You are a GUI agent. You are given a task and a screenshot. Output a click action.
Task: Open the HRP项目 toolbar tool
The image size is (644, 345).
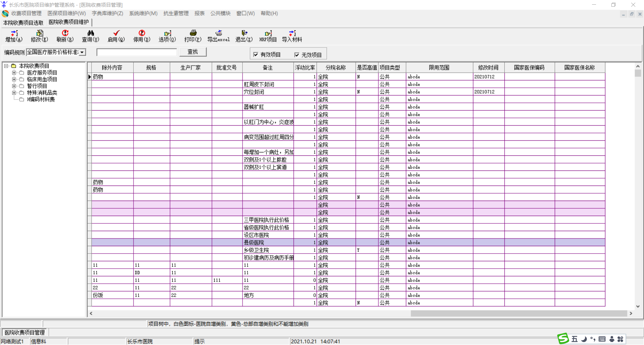pyautogui.click(x=268, y=33)
